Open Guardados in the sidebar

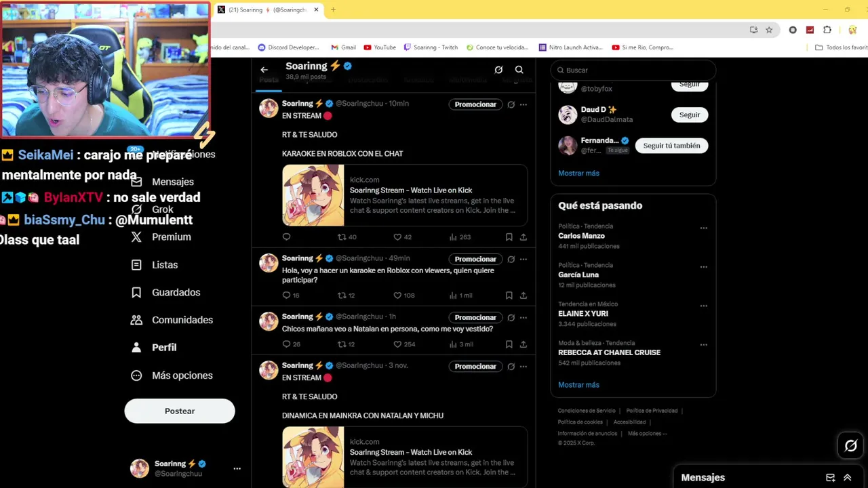coord(166,293)
